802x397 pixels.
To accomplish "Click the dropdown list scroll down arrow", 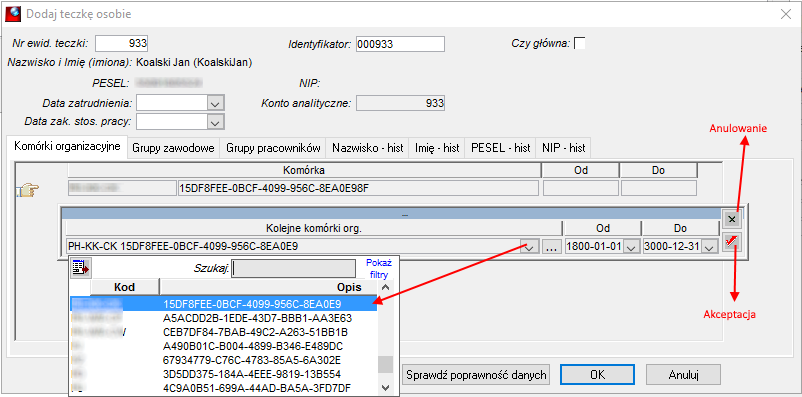I will point(386,387).
